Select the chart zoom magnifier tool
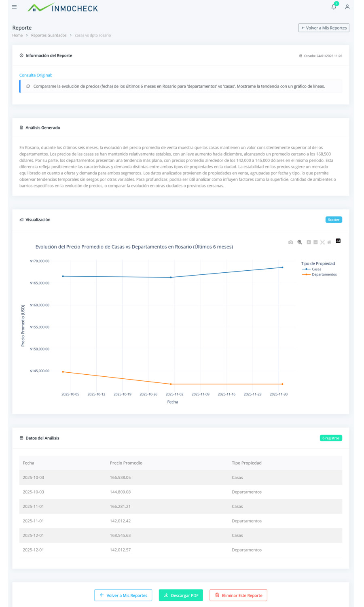 [x=300, y=242]
